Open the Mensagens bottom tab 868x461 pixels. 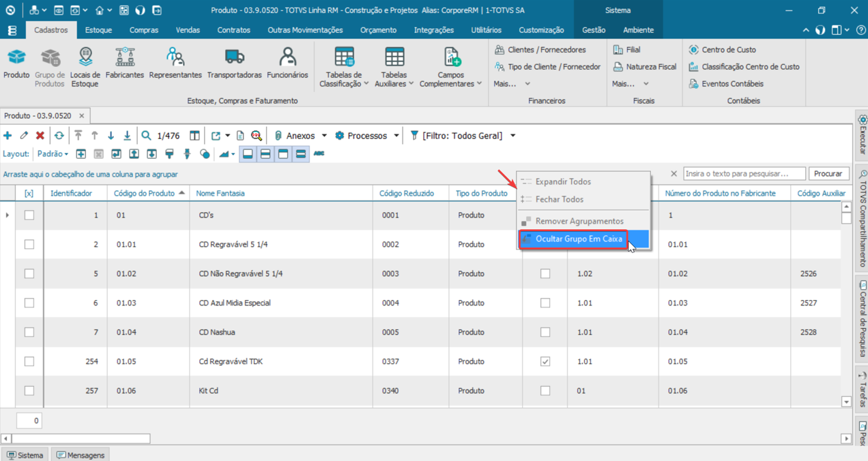(81, 455)
